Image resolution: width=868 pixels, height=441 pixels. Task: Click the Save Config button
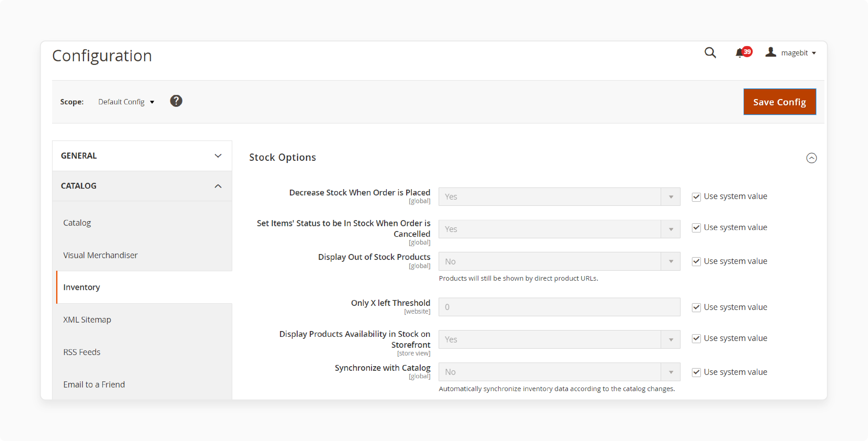pyautogui.click(x=780, y=102)
